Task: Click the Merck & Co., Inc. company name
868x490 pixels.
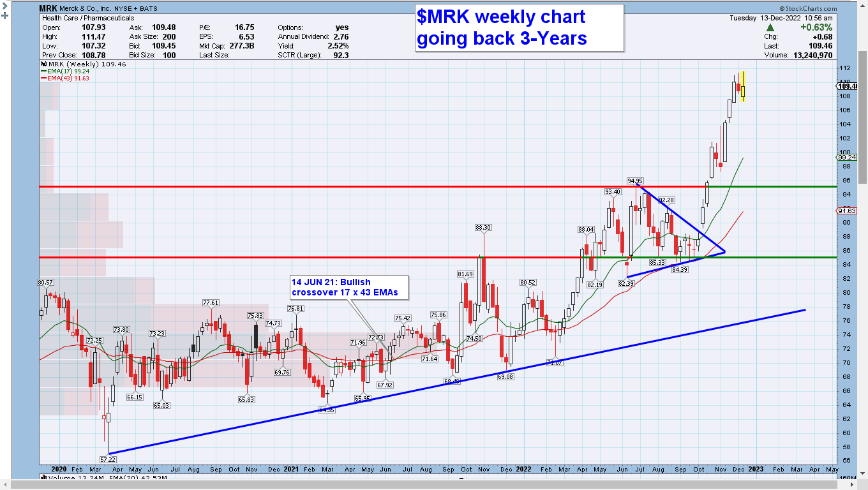Action: pyautogui.click(x=85, y=9)
